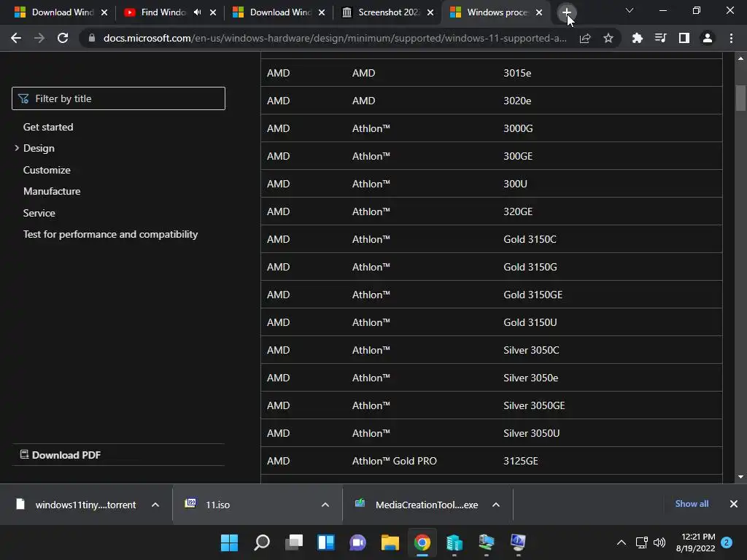Go back to the previous page

[x=16, y=38]
